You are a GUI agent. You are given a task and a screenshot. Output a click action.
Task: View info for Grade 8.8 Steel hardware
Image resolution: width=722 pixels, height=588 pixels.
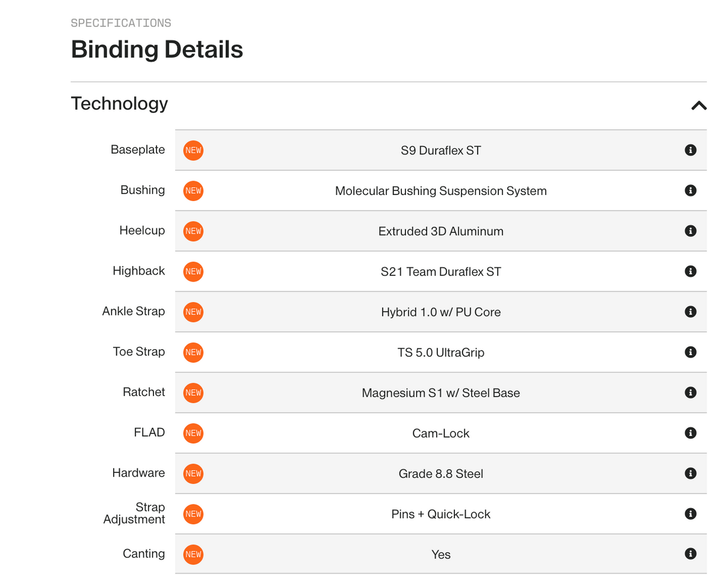click(x=691, y=473)
